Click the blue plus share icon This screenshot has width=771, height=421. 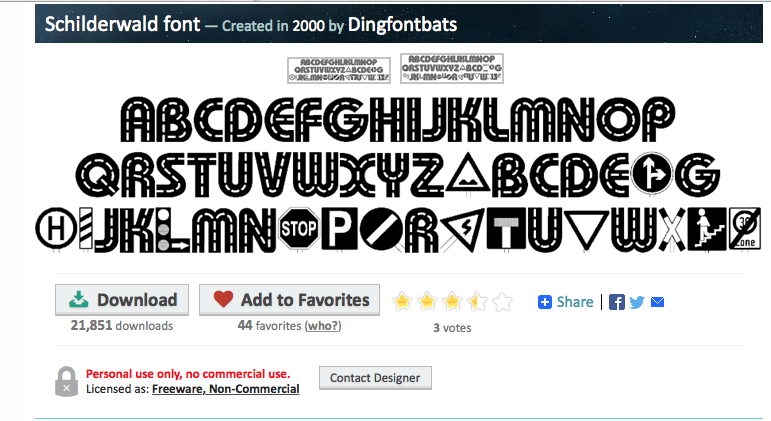coord(545,302)
